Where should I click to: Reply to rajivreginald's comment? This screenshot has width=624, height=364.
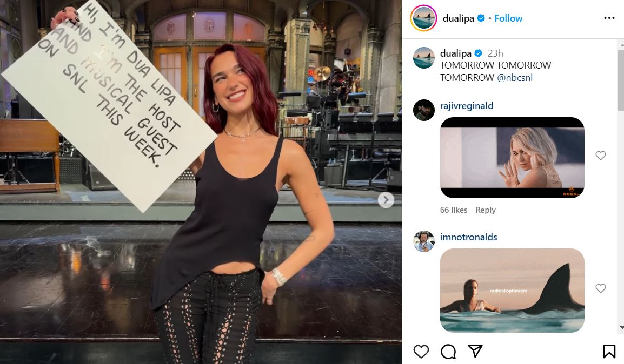pos(486,210)
